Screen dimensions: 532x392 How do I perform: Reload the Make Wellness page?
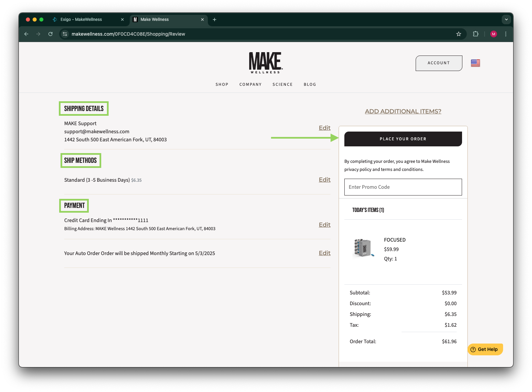pos(50,34)
